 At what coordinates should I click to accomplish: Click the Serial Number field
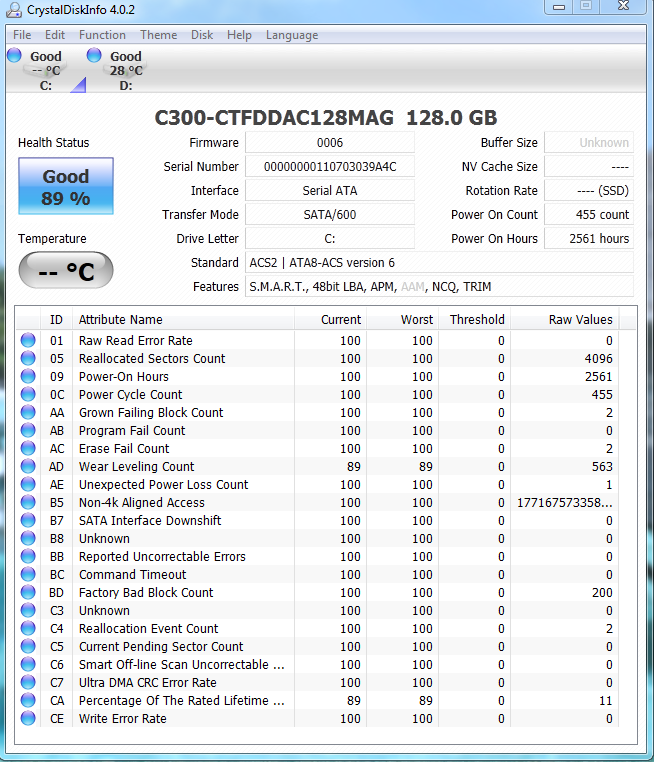click(330, 166)
